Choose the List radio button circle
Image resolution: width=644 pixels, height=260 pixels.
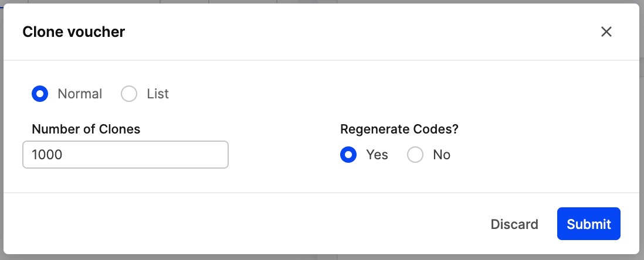pyautogui.click(x=129, y=94)
